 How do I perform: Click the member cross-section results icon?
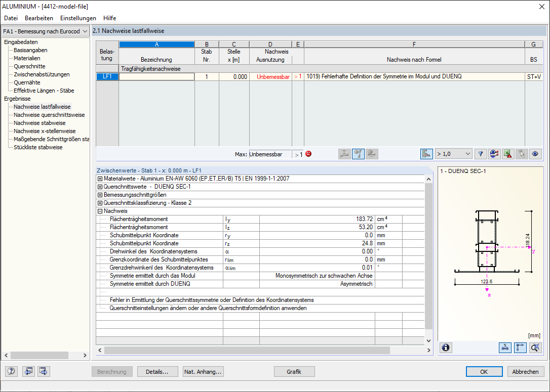click(344, 154)
